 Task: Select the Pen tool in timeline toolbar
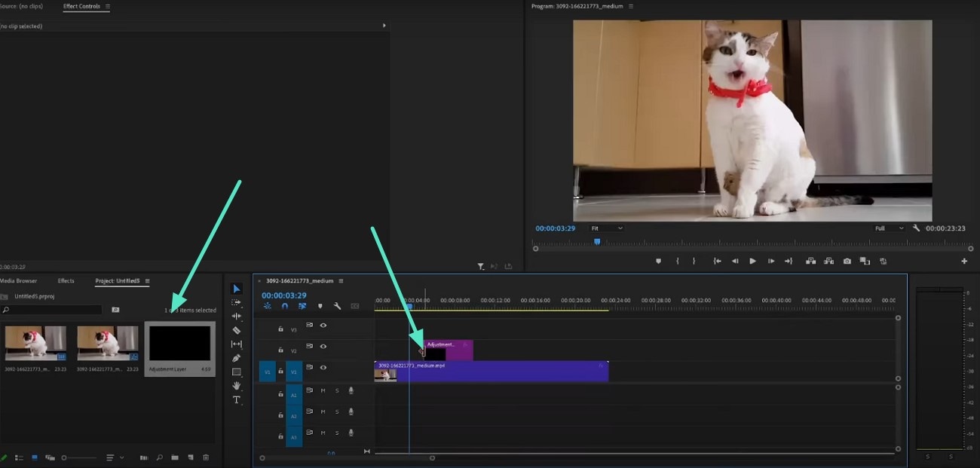236,357
